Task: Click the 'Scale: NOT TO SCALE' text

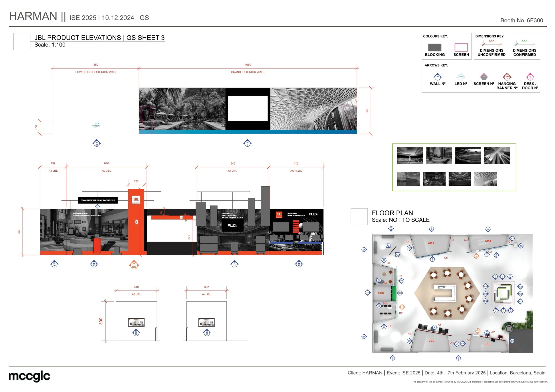Action: pos(400,220)
